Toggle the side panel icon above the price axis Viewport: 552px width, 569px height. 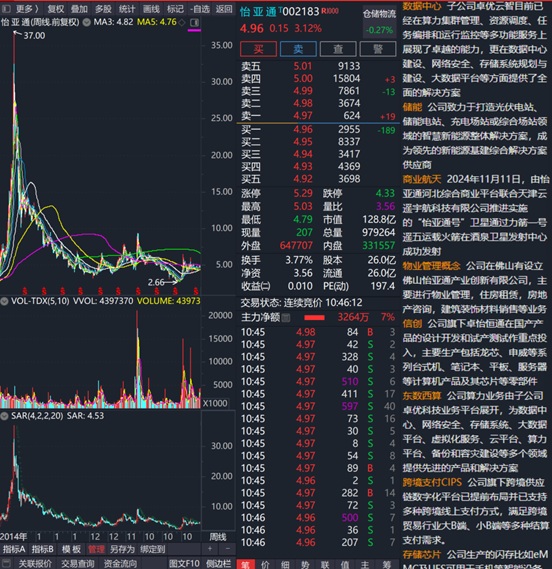[x=195, y=22]
